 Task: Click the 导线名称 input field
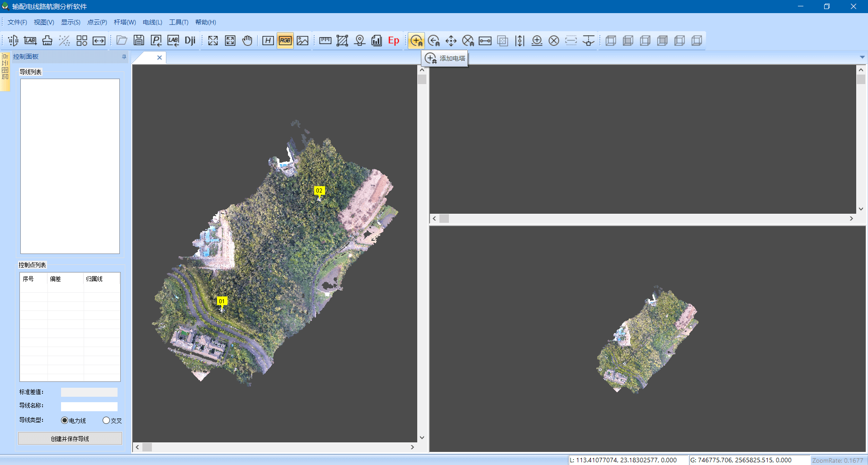[x=89, y=406]
